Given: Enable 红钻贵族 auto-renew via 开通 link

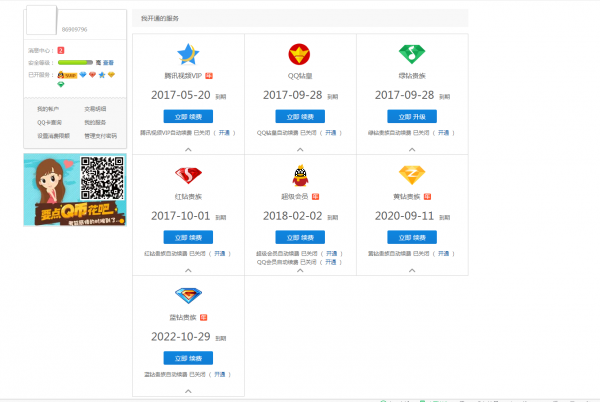Looking at the screenshot, I should 220,254.
